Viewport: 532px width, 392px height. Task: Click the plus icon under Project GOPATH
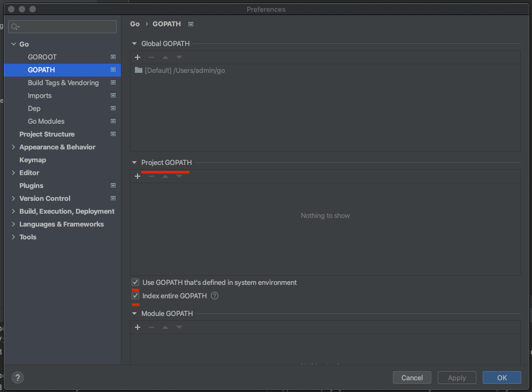[x=138, y=177]
